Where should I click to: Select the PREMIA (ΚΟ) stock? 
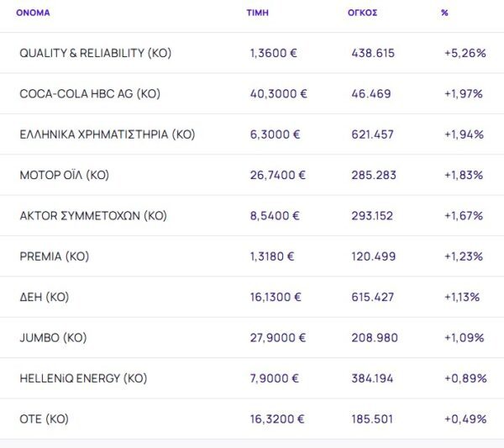point(54,256)
